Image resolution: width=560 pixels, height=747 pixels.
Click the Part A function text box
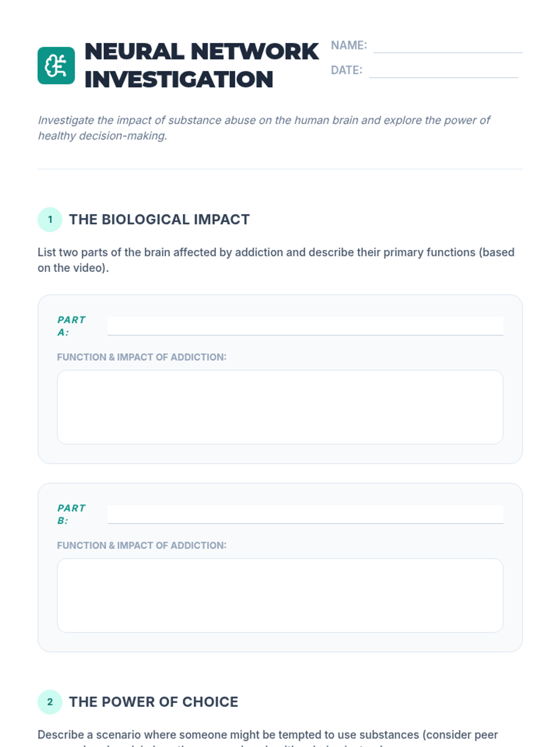[x=280, y=407]
